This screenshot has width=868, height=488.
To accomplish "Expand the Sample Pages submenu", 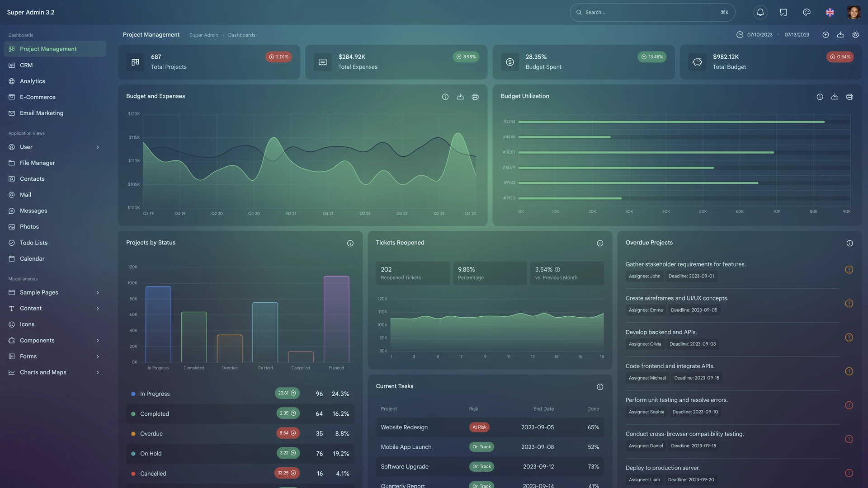I will (98, 292).
